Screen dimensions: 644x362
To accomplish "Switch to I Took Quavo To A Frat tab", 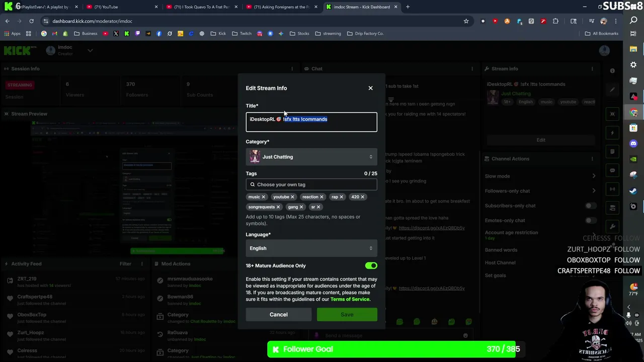I will coord(201,7).
